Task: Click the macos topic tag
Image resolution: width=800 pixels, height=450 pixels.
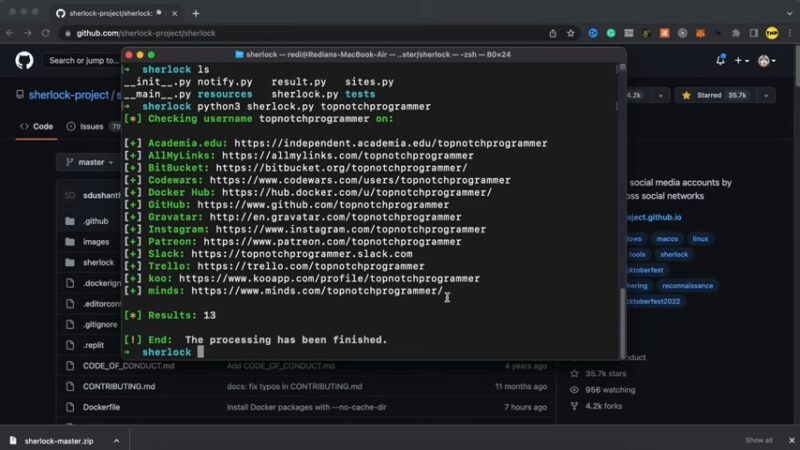Action: (x=667, y=239)
